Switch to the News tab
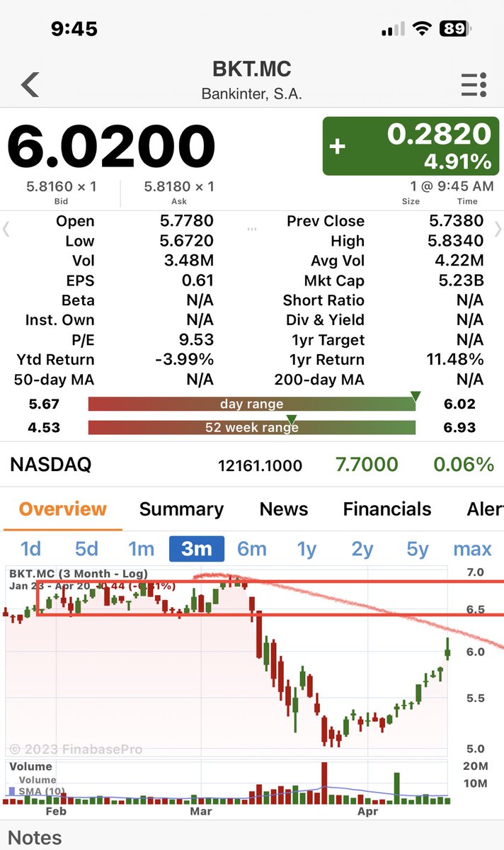Viewport: 504px width, 850px height. 283,509
